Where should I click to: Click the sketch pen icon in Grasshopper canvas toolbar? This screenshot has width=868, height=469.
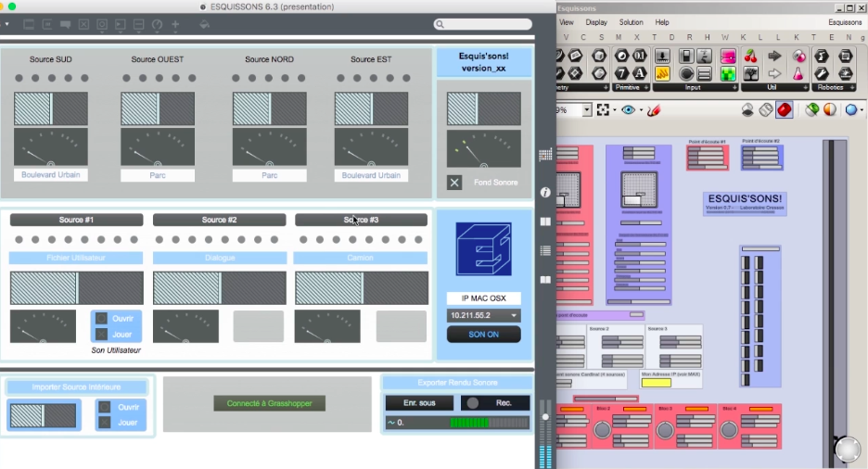click(654, 110)
